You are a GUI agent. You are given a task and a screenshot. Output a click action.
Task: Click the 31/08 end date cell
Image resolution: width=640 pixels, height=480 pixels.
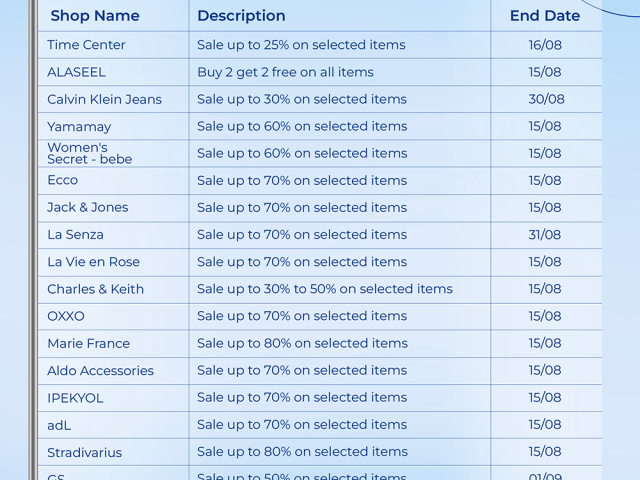coord(545,235)
